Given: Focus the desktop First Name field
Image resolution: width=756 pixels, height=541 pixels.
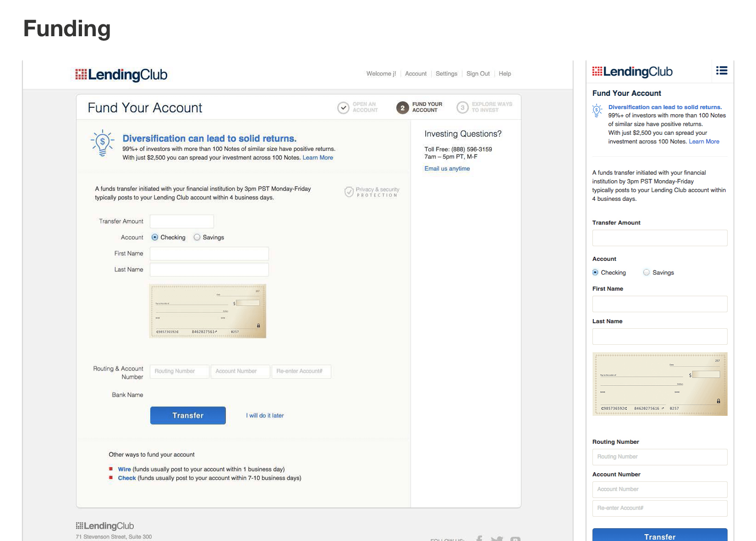Looking at the screenshot, I should click(x=209, y=254).
